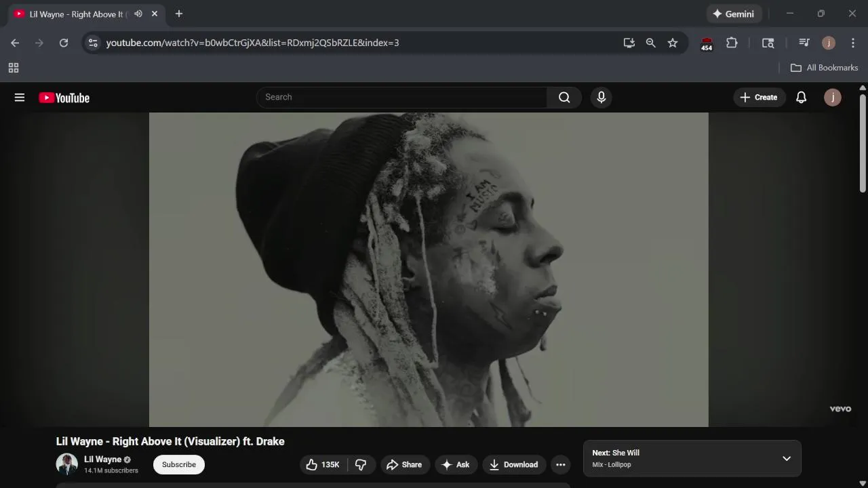Open Lil Wayne channel avatar
868x488 pixels.
66,464
